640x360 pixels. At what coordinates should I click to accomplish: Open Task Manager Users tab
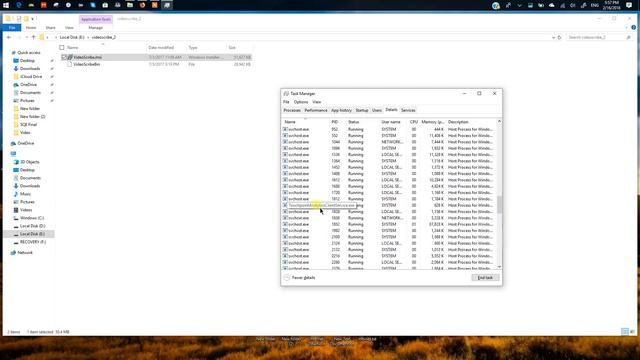[377, 110]
